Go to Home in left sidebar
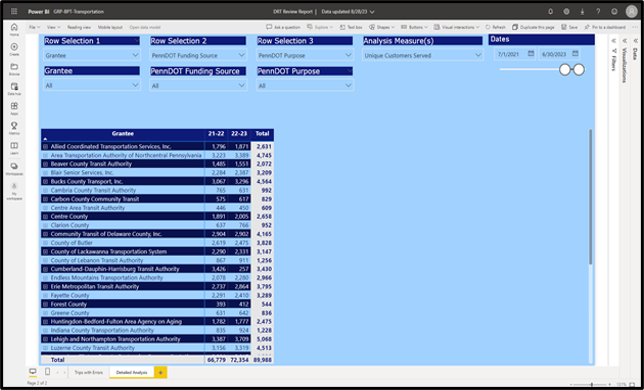This screenshot has height=390, width=644. (x=14, y=30)
